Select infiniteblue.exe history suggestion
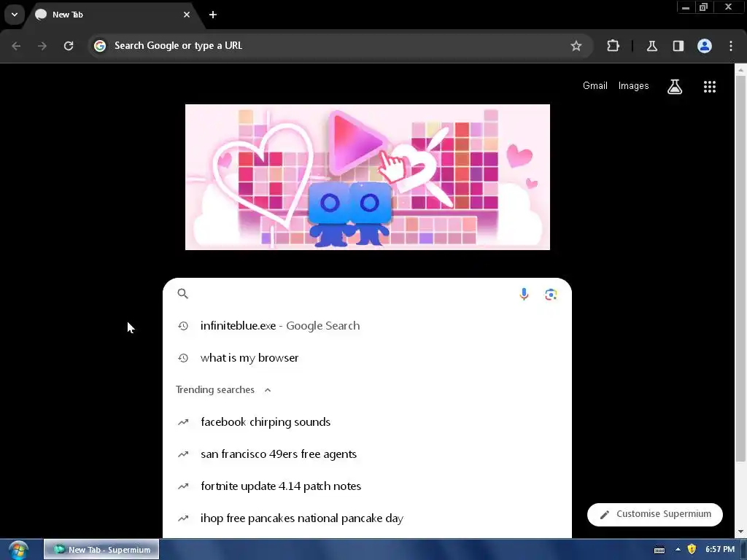747x560 pixels. click(x=367, y=326)
